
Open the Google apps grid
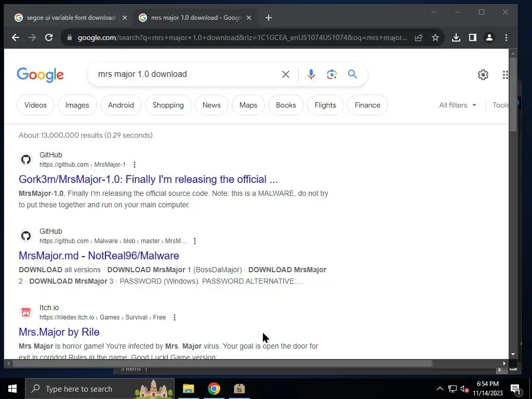[x=505, y=75]
